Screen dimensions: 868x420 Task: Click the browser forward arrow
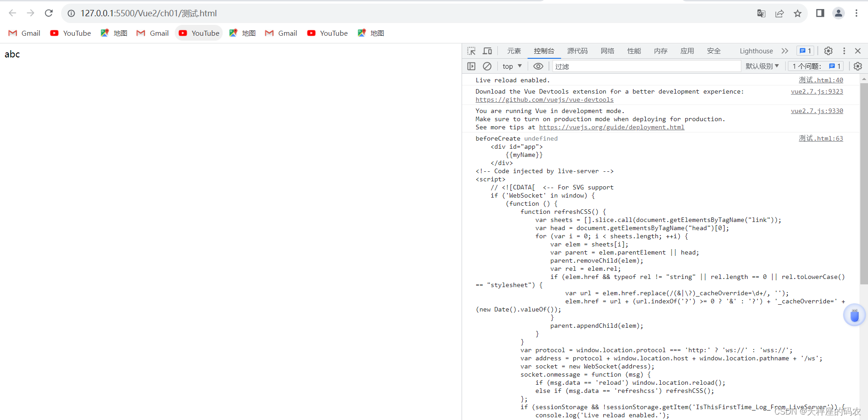pos(30,13)
